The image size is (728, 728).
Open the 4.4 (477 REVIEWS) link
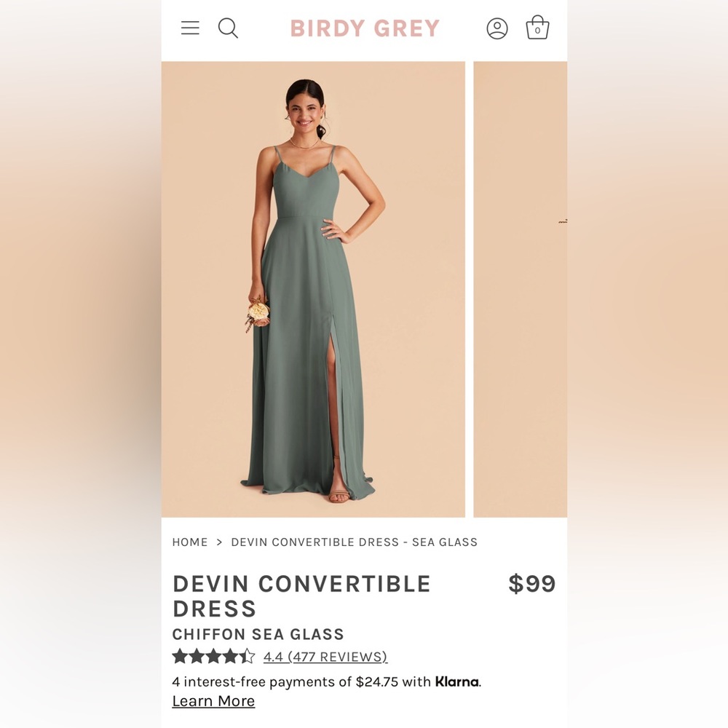click(x=324, y=657)
